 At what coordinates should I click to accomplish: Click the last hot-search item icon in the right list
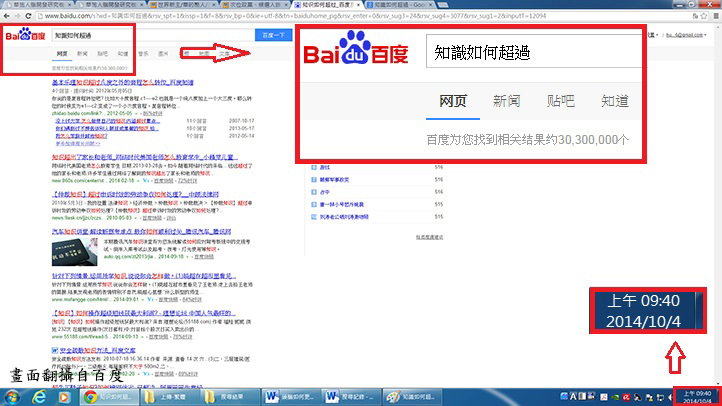coord(314,216)
